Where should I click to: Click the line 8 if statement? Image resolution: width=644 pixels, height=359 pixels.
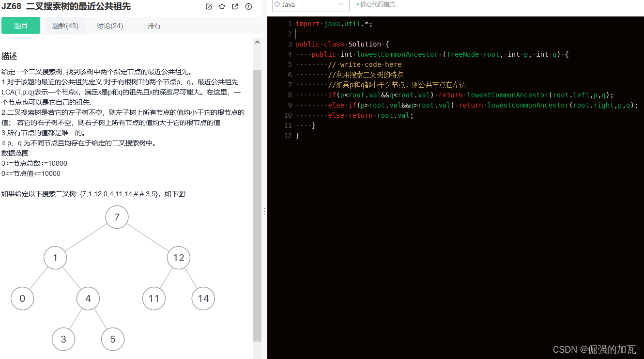tap(472, 95)
